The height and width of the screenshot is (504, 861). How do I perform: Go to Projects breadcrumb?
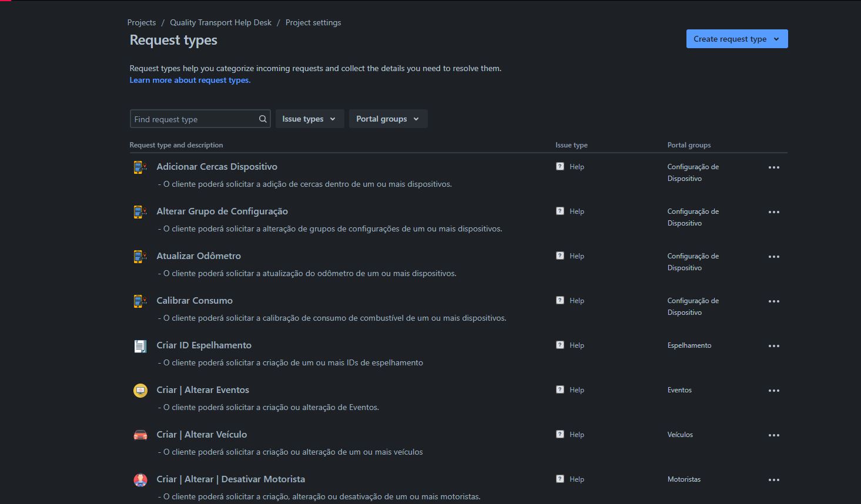(142, 22)
